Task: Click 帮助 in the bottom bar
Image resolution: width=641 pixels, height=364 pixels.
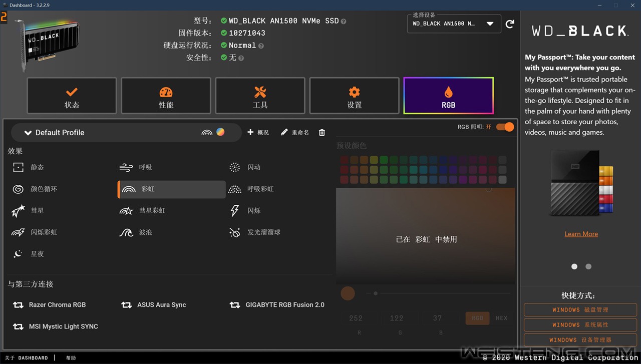Action: click(71, 358)
